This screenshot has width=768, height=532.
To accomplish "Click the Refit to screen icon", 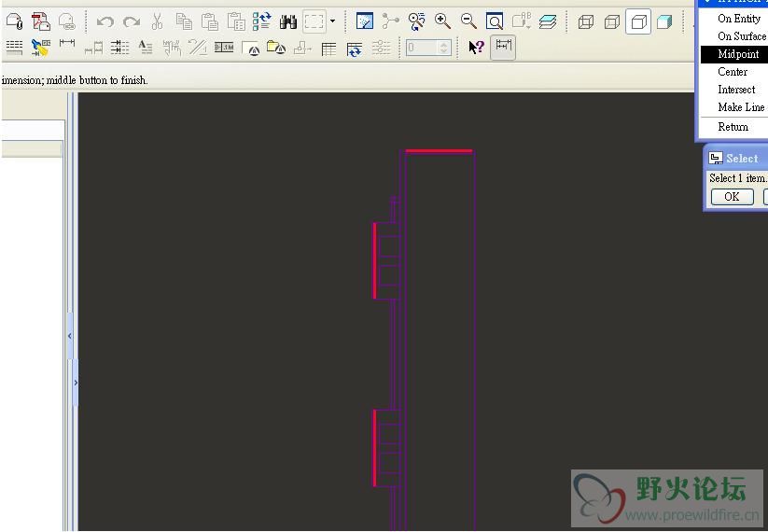I will click(x=495, y=21).
